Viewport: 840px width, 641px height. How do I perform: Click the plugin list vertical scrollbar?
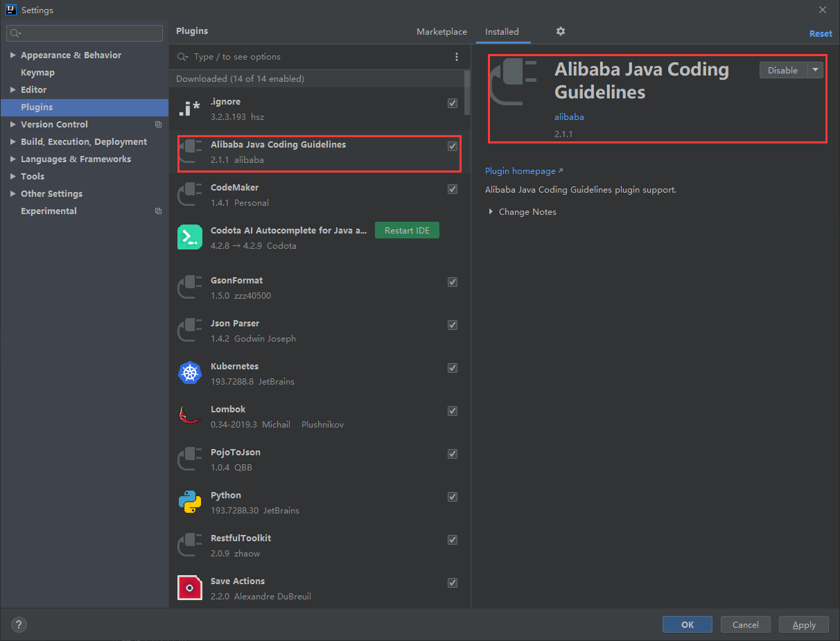[x=467, y=94]
